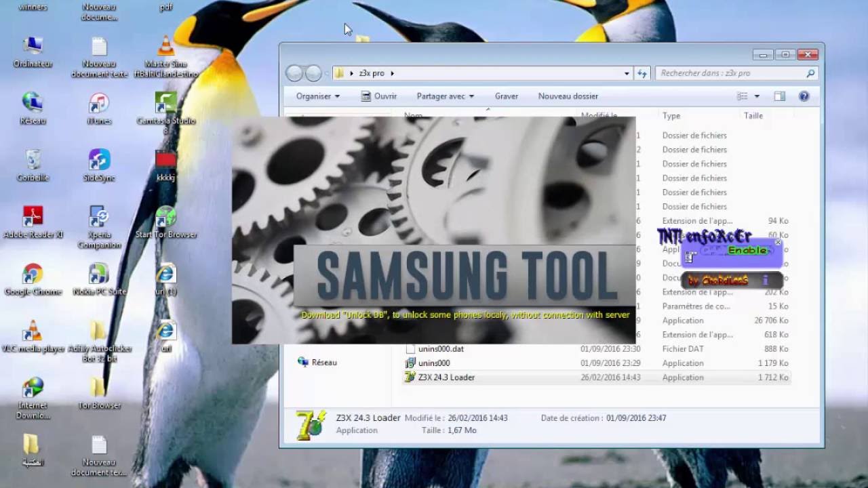Click the Paramètres de co... type cell

pos(696,306)
